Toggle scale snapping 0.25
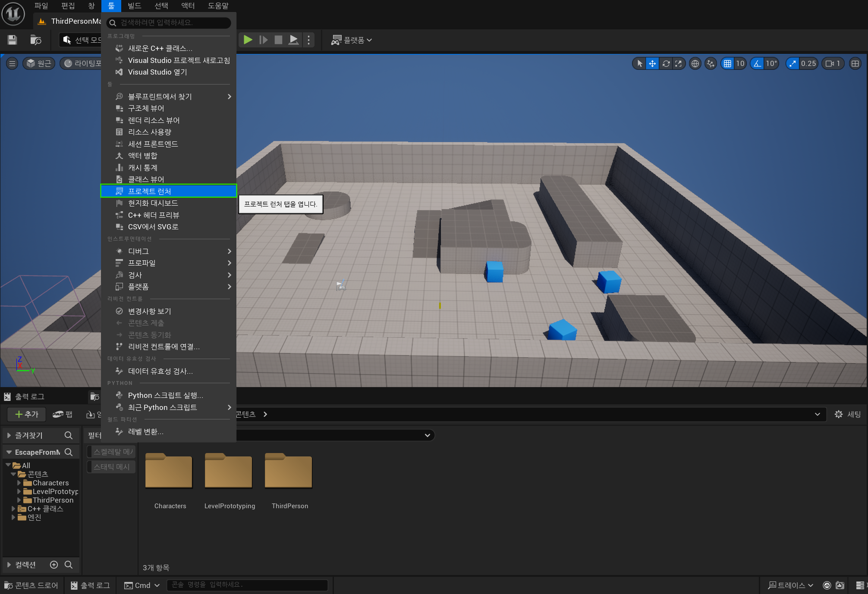This screenshot has width=868, height=594. (793, 64)
